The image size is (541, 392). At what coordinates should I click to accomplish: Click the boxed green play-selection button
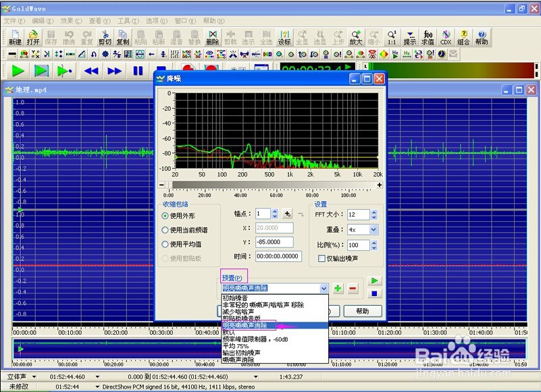pyautogui.click(x=41, y=71)
